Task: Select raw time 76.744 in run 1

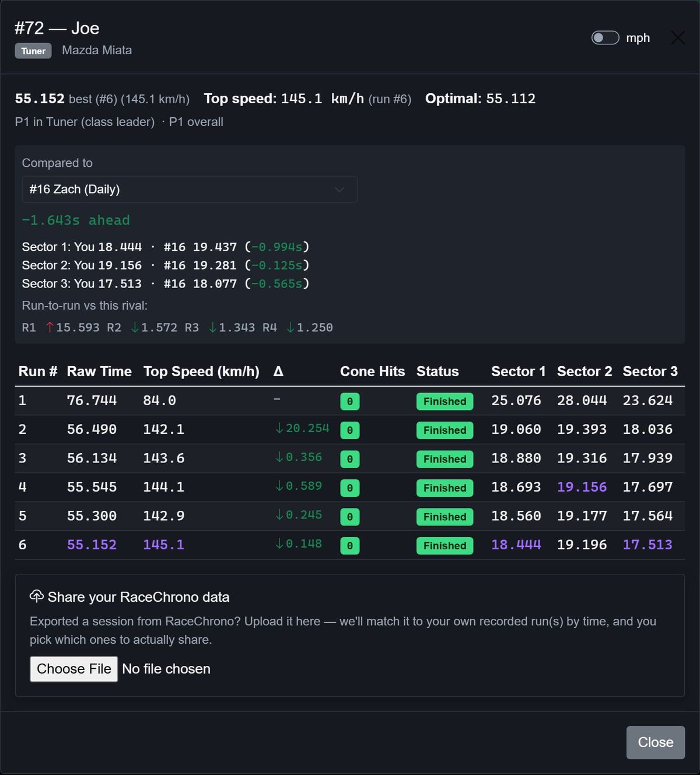Action: [x=92, y=401]
